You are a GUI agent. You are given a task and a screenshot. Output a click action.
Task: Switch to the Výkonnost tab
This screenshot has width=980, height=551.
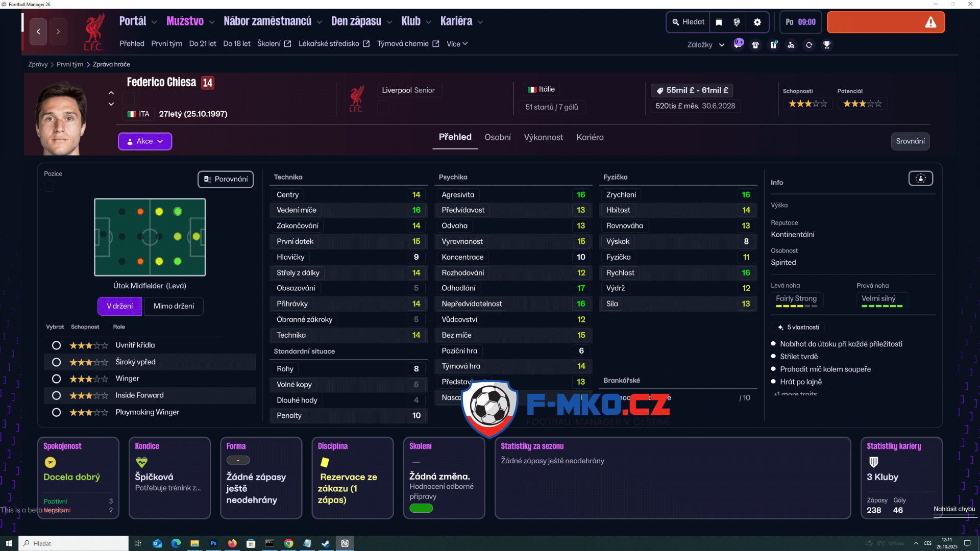point(543,137)
